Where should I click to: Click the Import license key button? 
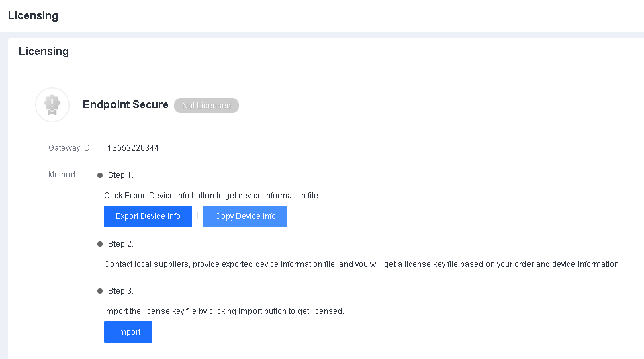pos(128,332)
